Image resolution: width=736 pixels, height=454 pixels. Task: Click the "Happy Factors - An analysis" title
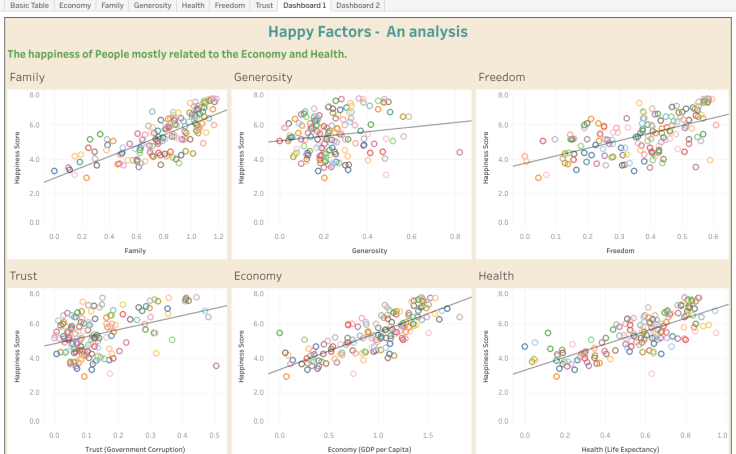click(368, 31)
